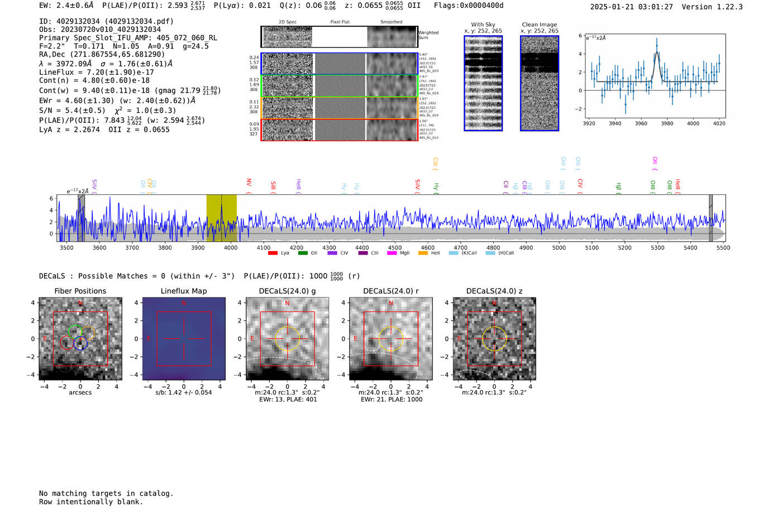Click the yellow highlighted region in full spectrum
This screenshot has height=532, width=782.
(x=222, y=218)
